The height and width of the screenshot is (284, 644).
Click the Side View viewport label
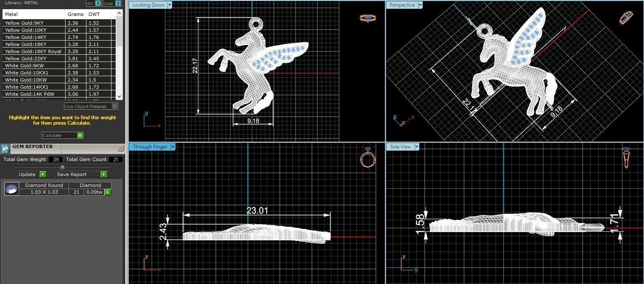click(x=400, y=147)
